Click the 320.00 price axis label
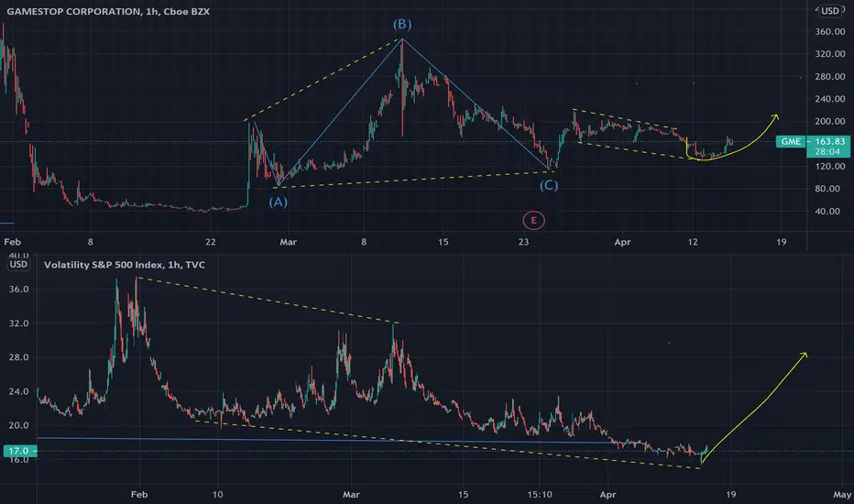854x504 pixels. pos(830,54)
